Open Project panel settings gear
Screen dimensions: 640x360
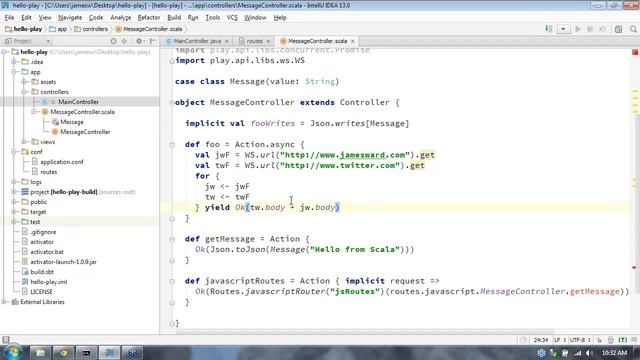[139, 41]
